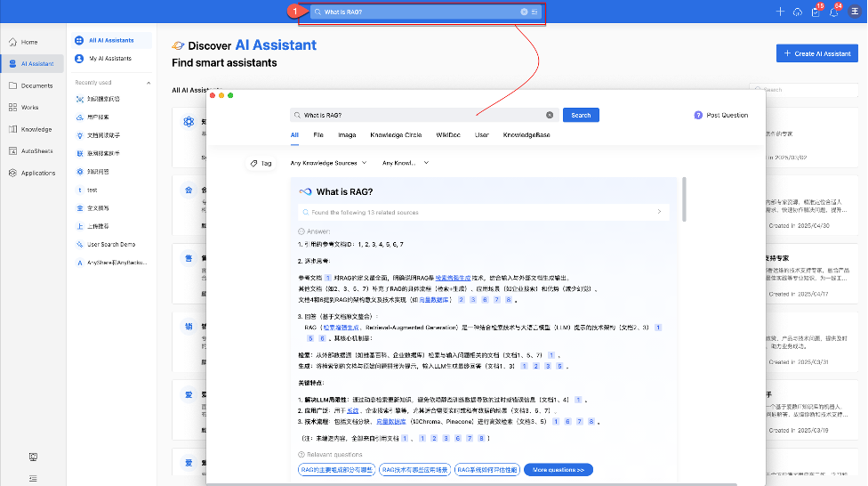Select the WikiDoc search tab
This screenshot has width=868, height=486.
tap(447, 135)
